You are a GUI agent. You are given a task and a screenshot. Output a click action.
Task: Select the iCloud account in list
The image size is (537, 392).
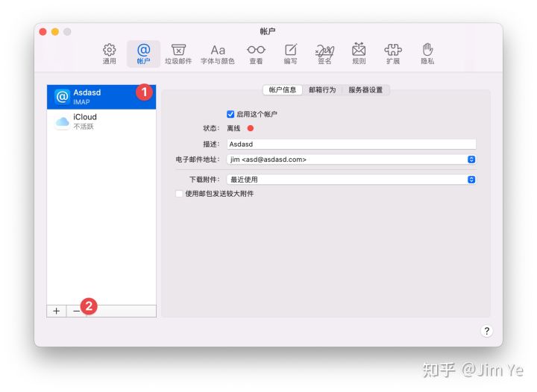[101, 121]
